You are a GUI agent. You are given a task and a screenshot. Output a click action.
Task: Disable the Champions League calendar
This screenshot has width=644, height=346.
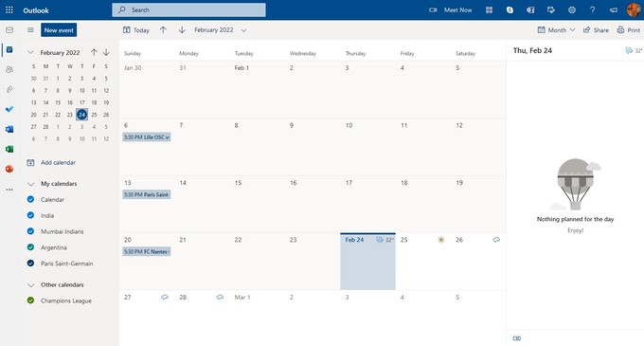pyautogui.click(x=30, y=300)
